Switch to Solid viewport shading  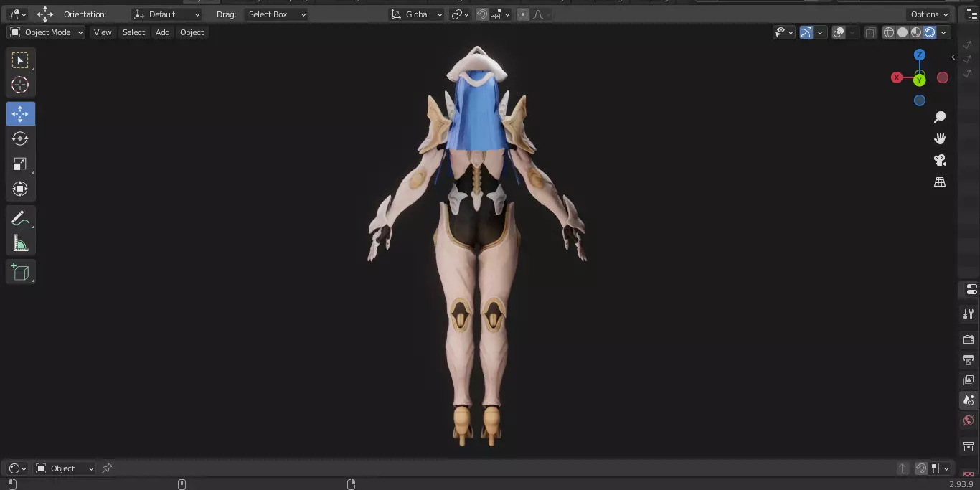(x=903, y=32)
